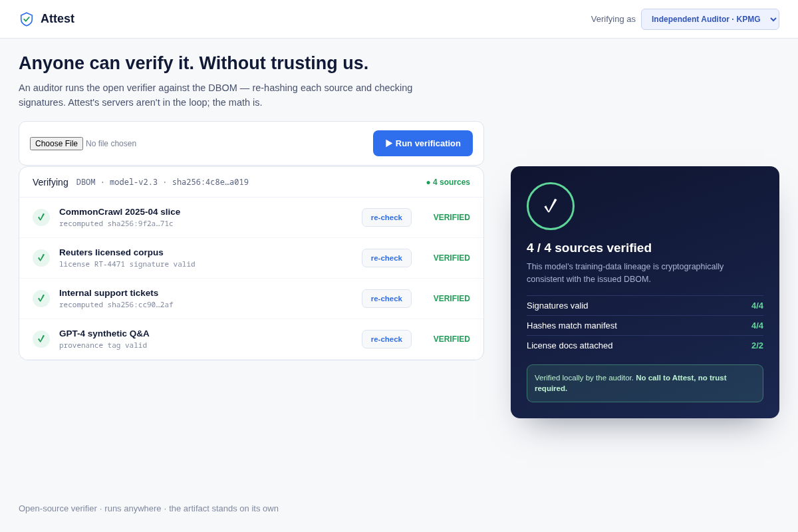
Task: Re-check the CommonCrawl 2025-04 slice source
Action: click(386, 217)
